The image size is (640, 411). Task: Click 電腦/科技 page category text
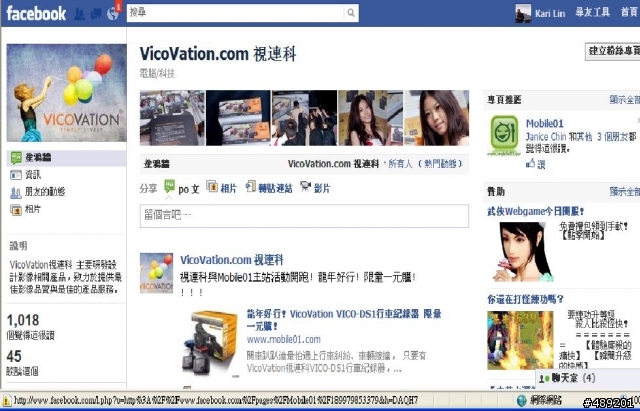[x=157, y=73]
